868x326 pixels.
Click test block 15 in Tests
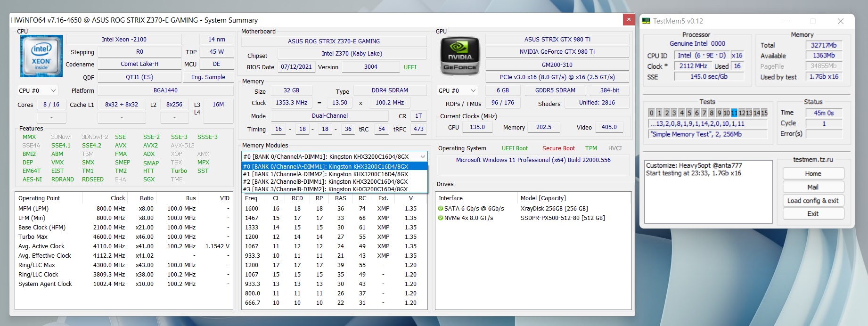pos(764,113)
